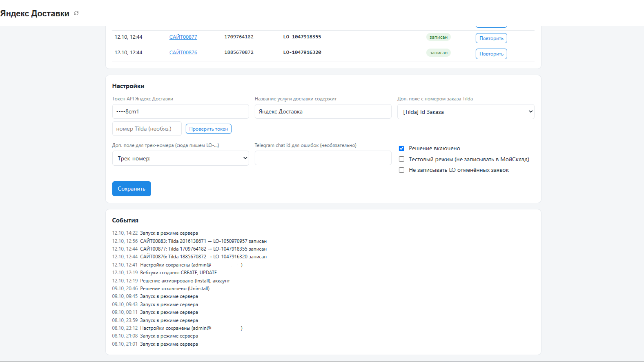Click Повторить for order САЙТ00877
This screenshot has width=644, height=362.
click(x=491, y=38)
